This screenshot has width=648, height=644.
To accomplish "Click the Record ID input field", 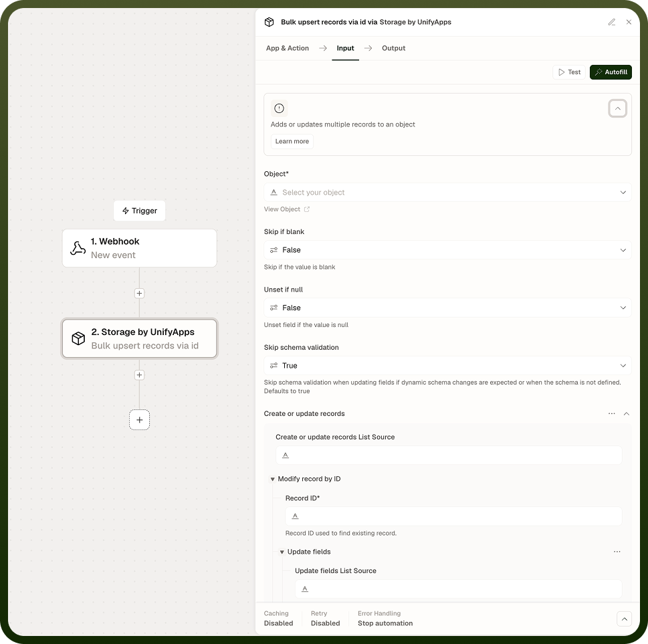I will (453, 516).
